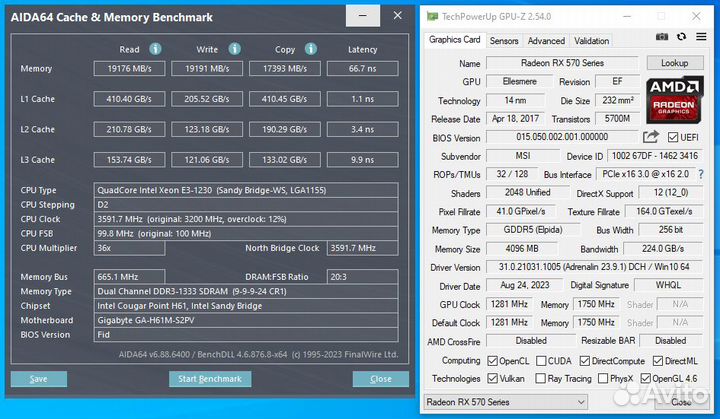This screenshot has width=720, height=419.
Task: Switch to the Graphics Card tab
Action: pyautogui.click(x=454, y=40)
